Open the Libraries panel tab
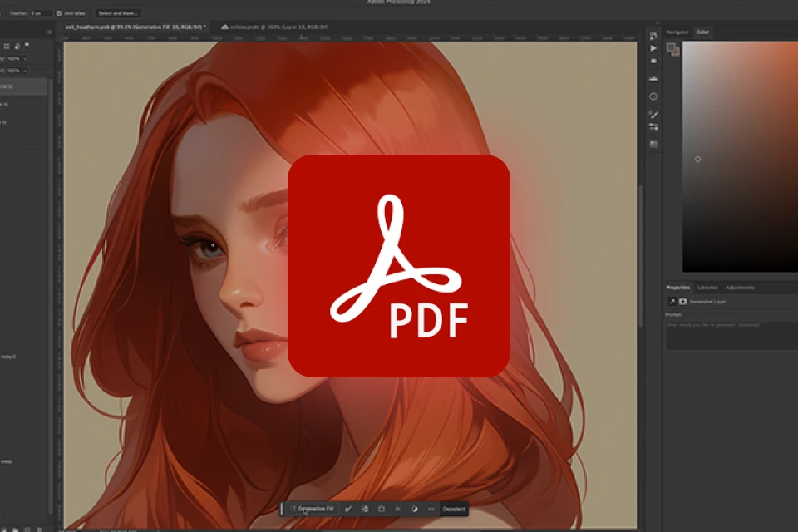The image size is (798, 532). pos(707,288)
